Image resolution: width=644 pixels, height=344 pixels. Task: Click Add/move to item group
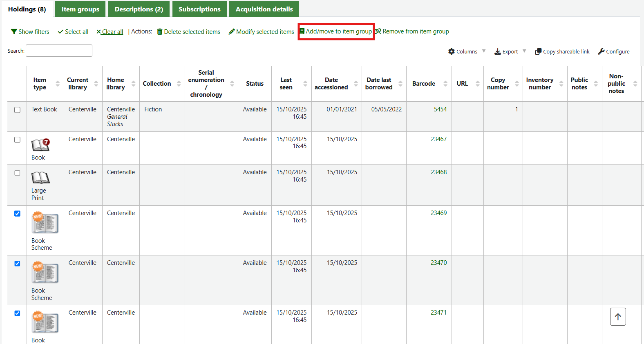tap(336, 31)
